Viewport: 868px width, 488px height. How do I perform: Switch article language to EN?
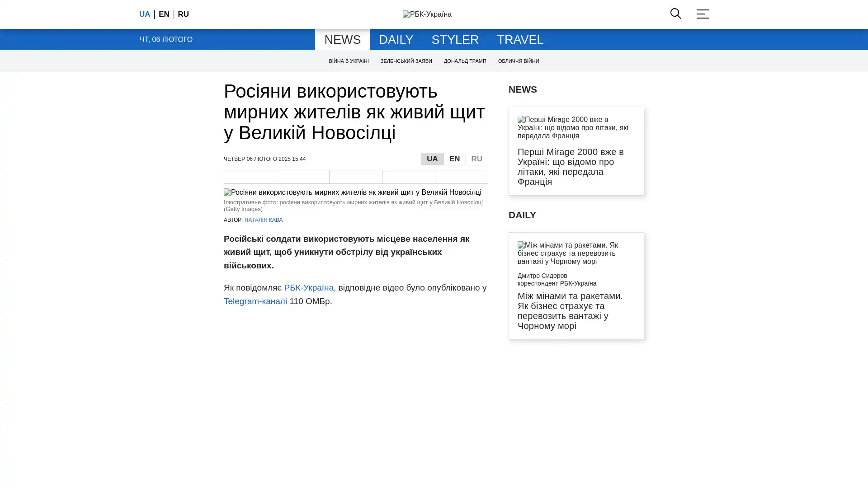(x=454, y=159)
